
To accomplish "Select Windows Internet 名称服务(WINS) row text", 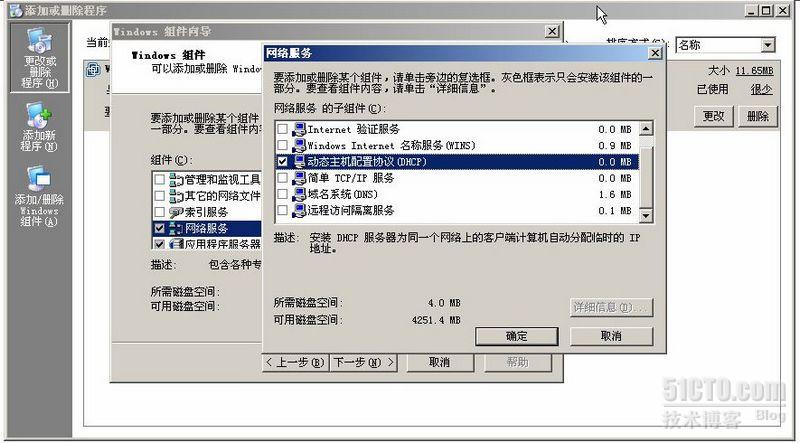I will [391, 146].
